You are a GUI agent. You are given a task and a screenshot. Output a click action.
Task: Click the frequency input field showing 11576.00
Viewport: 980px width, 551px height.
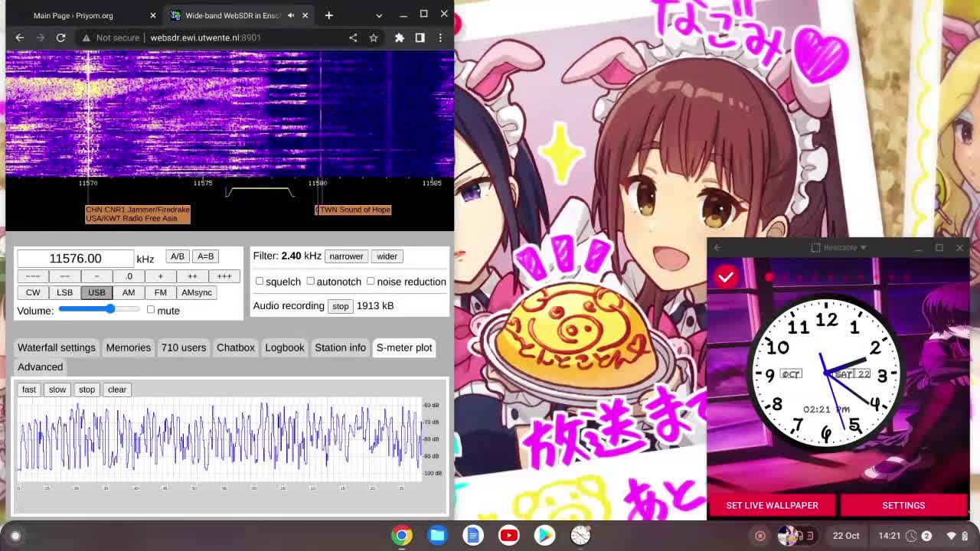[75, 259]
